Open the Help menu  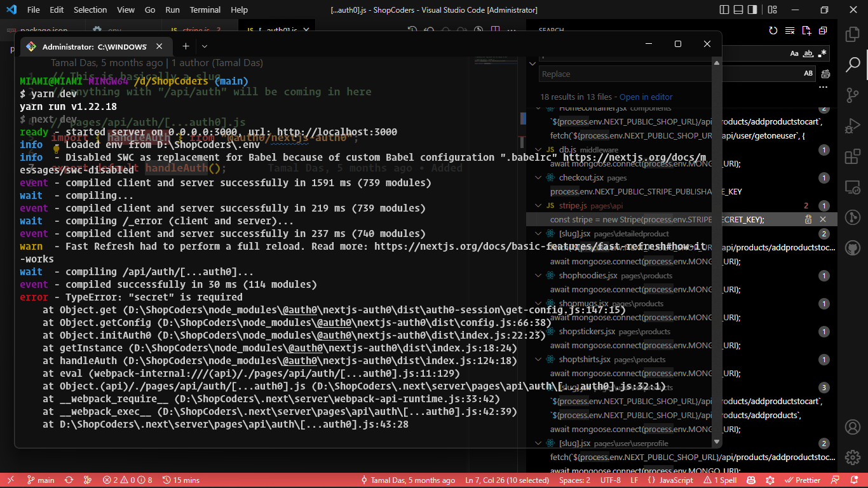(240, 10)
